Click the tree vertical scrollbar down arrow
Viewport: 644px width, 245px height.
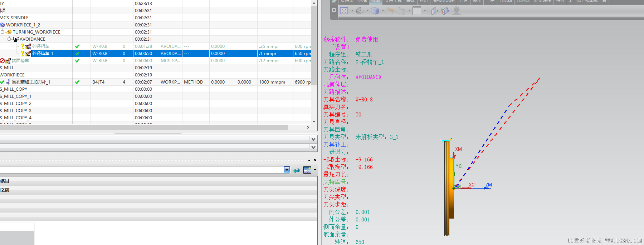(314, 121)
